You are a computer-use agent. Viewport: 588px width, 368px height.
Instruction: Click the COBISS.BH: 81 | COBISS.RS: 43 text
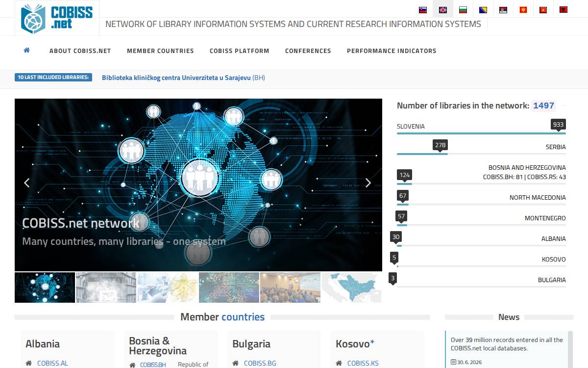(x=524, y=177)
